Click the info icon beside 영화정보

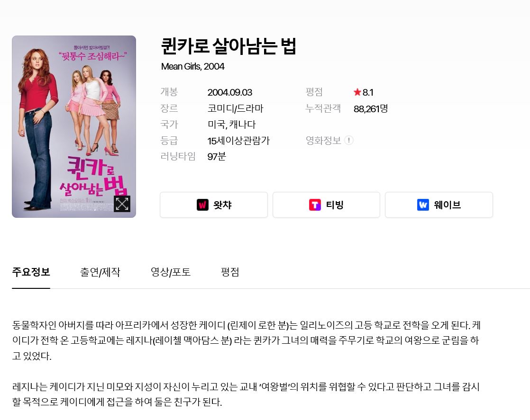tap(349, 140)
